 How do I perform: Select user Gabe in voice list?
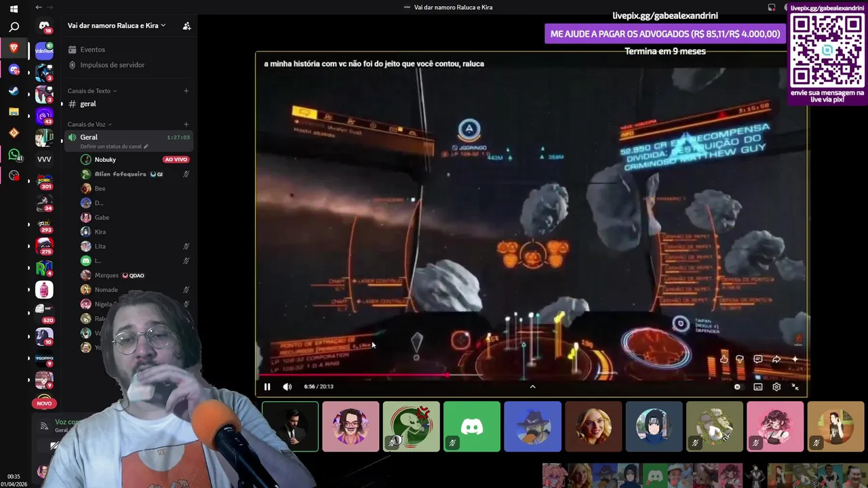click(102, 218)
